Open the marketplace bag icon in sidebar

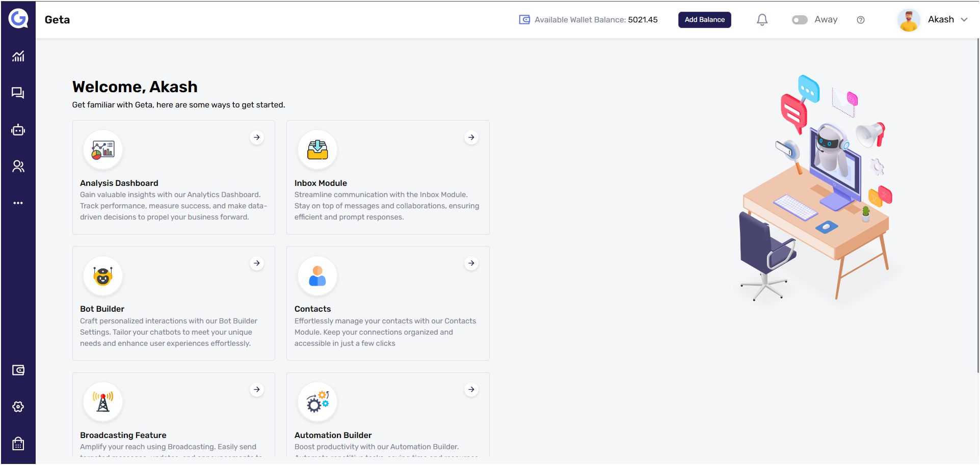click(x=18, y=444)
